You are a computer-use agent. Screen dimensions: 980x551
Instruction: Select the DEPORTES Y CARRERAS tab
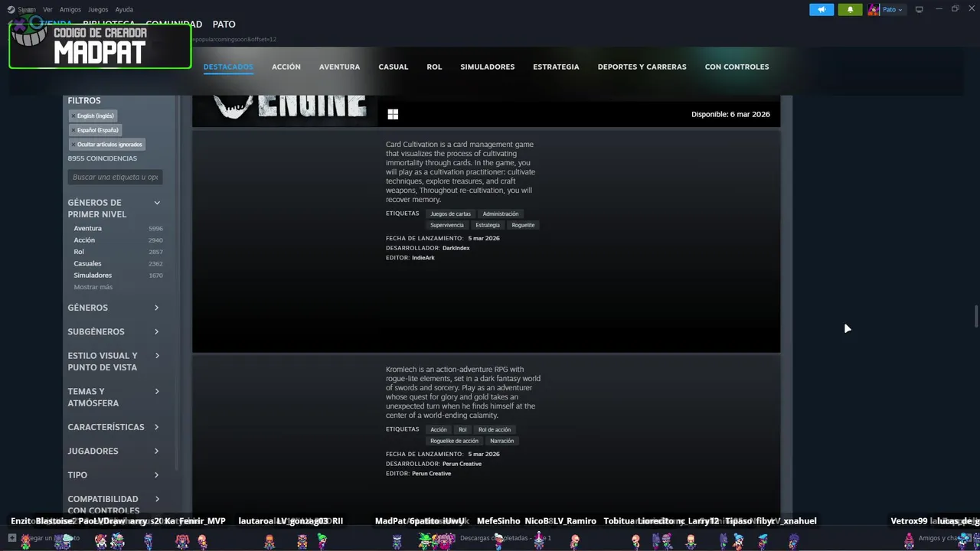(x=642, y=67)
